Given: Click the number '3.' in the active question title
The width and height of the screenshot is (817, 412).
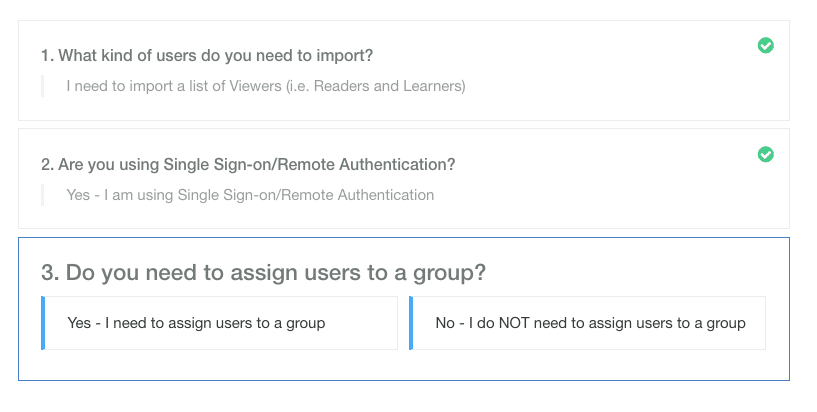Looking at the screenshot, I should [x=51, y=272].
